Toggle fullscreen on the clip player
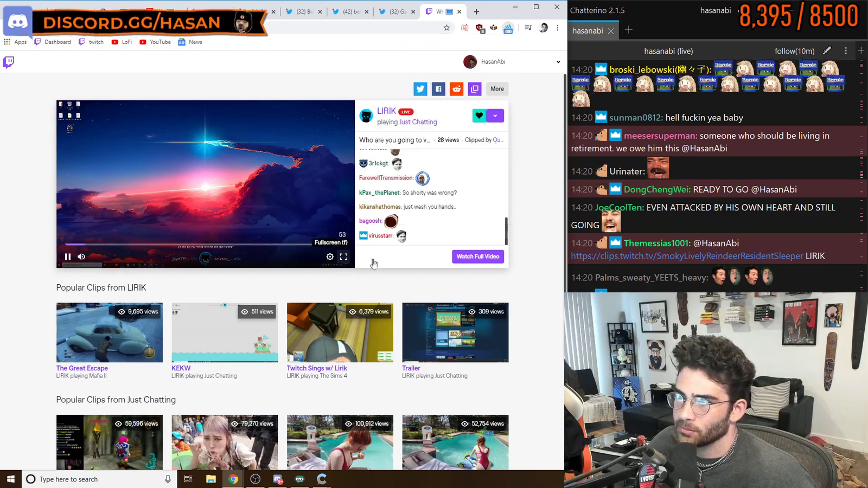The width and height of the screenshot is (868, 488). click(x=343, y=256)
